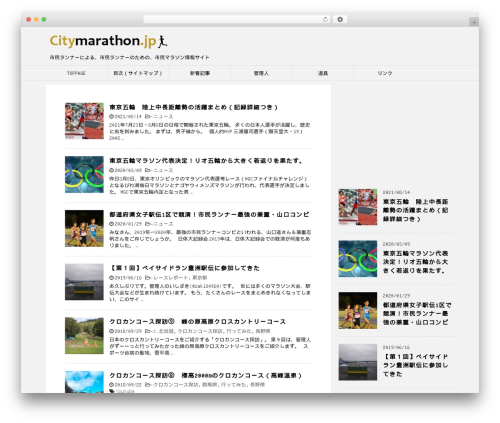
Task: Click the Olympic rings thumbnail in main list
Action: [x=84, y=174]
